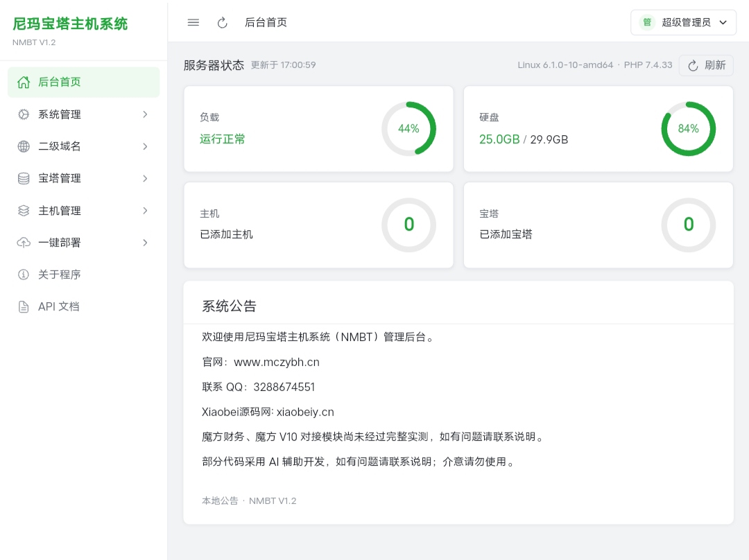Click the info icon next to 关于程序
The height and width of the screenshot is (560, 749).
[x=24, y=274]
